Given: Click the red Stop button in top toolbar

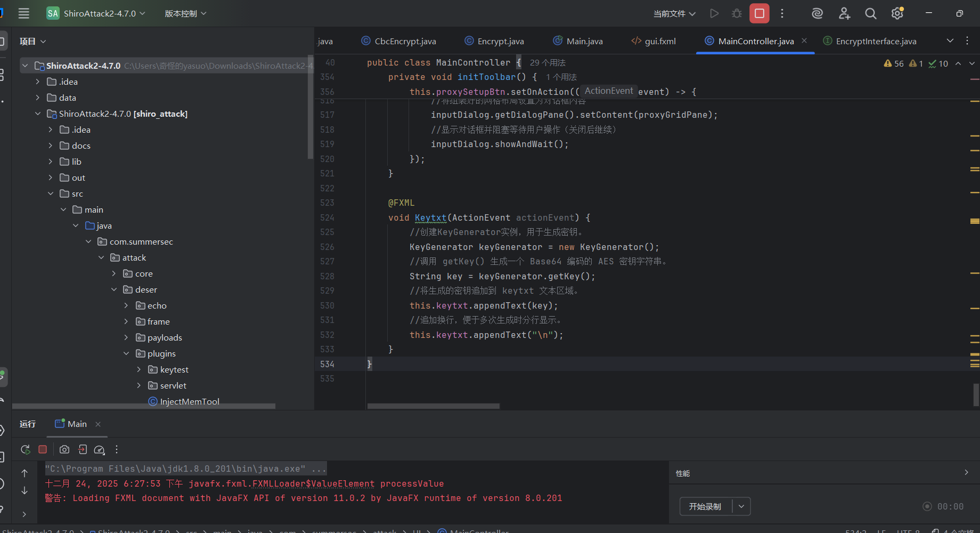Looking at the screenshot, I should coord(759,13).
